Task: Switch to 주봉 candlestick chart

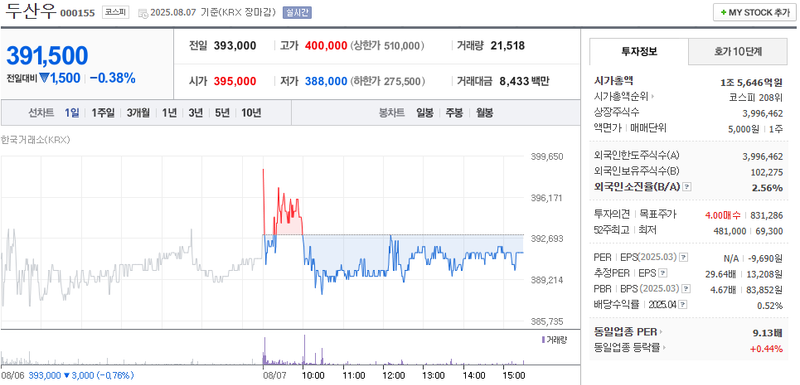Action: [455, 113]
